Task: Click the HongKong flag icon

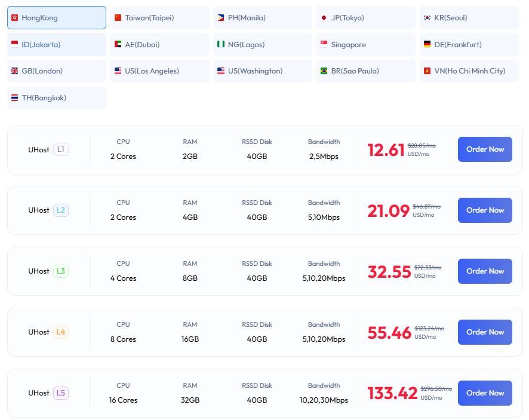Action: point(16,17)
